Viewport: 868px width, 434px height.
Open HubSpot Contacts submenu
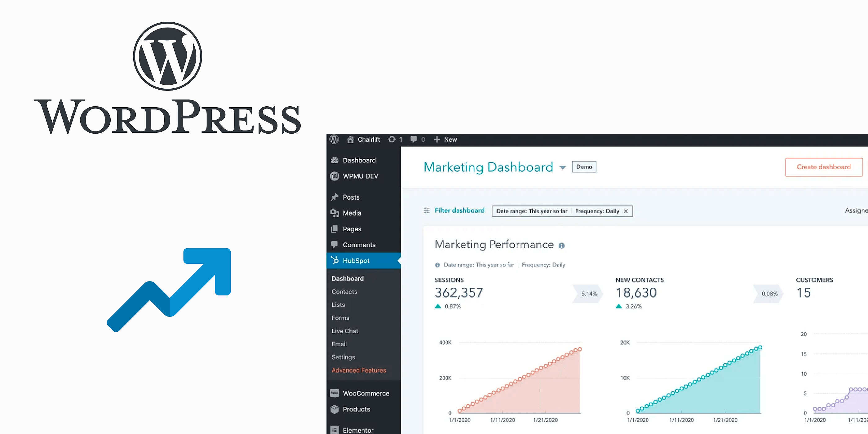344,292
